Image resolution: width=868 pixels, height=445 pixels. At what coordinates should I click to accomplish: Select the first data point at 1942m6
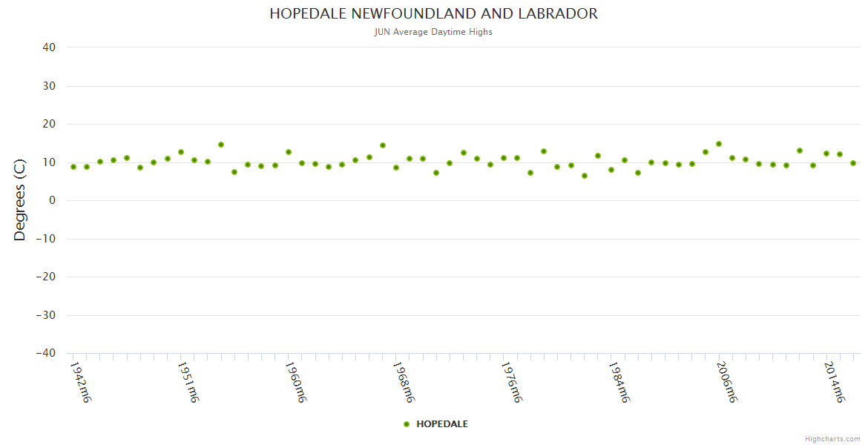pyautogui.click(x=73, y=167)
